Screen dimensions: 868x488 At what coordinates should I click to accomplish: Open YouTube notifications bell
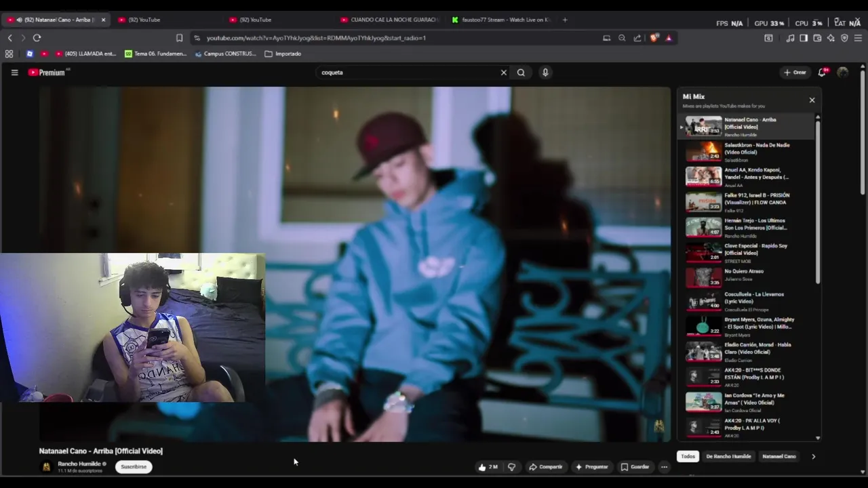(822, 73)
